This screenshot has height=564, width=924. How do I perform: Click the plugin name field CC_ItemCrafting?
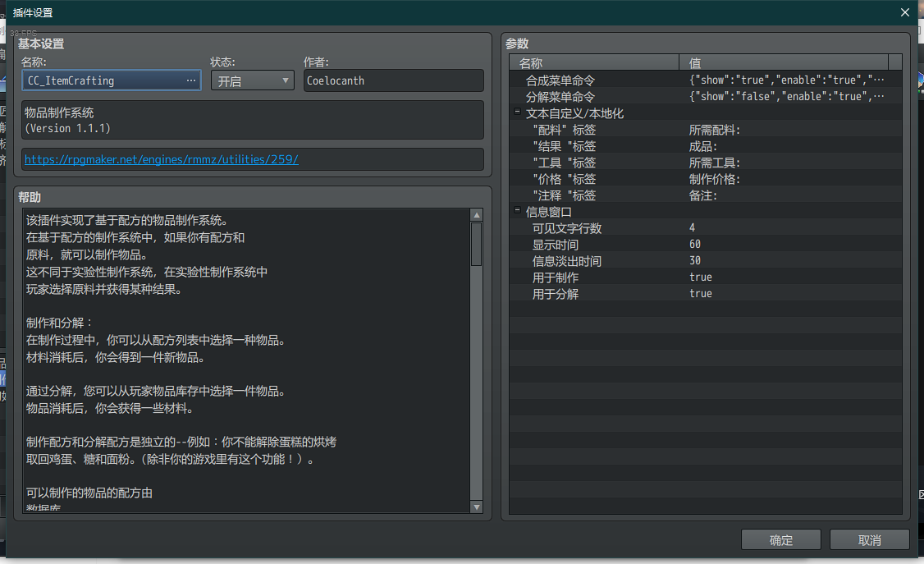[112, 80]
